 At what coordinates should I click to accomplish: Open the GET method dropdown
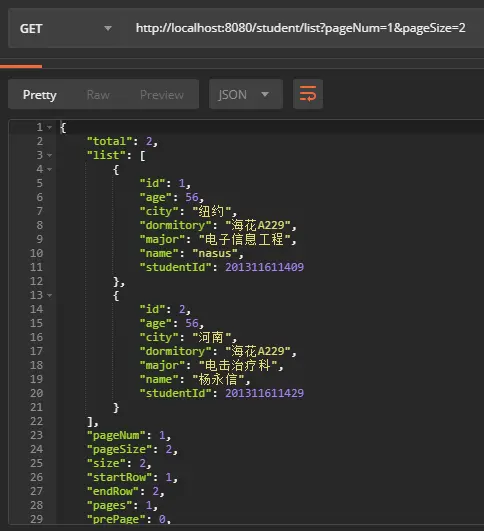tap(65, 28)
